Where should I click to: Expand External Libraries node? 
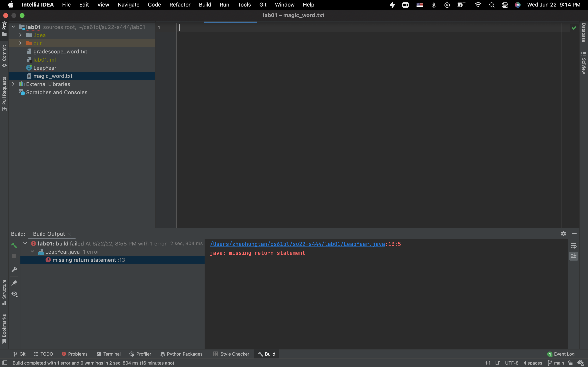pyautogui.click(x=13, y=84)
